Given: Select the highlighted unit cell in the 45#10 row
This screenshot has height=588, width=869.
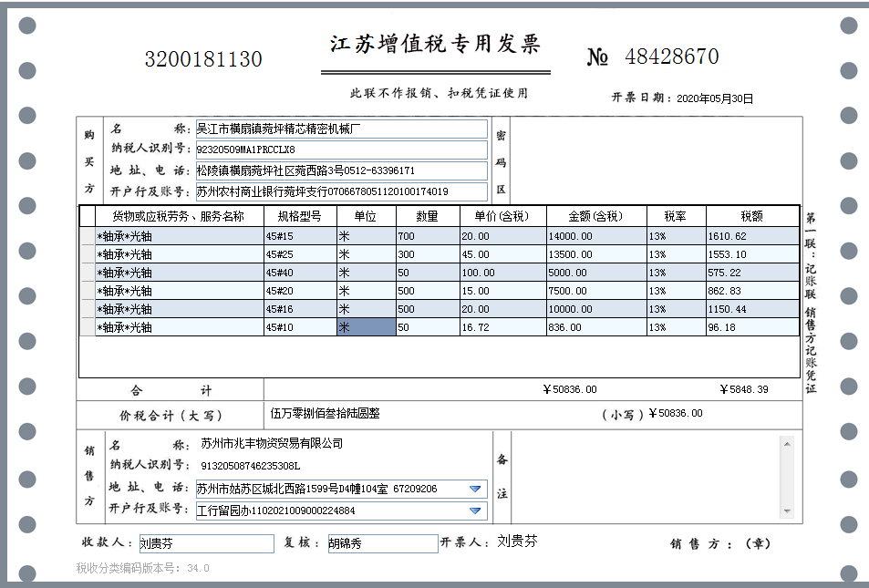Looking at the screenshot, I should [x=366, y=327].
